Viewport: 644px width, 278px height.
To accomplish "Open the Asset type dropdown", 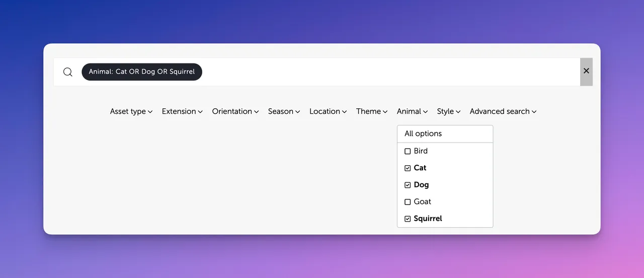I will tap(131, 111).
